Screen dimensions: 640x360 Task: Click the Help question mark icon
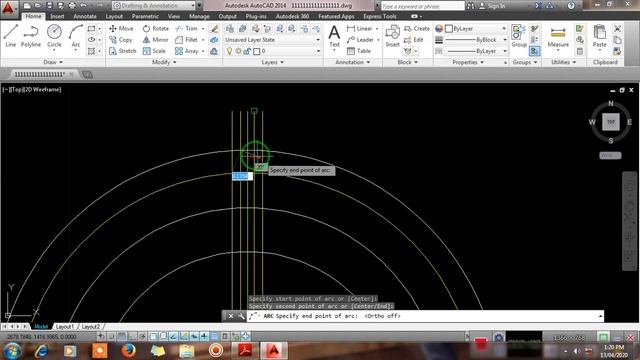point(571,6)
